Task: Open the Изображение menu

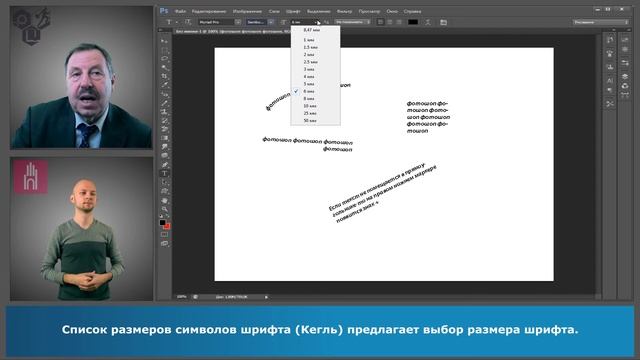Action: 247,11
